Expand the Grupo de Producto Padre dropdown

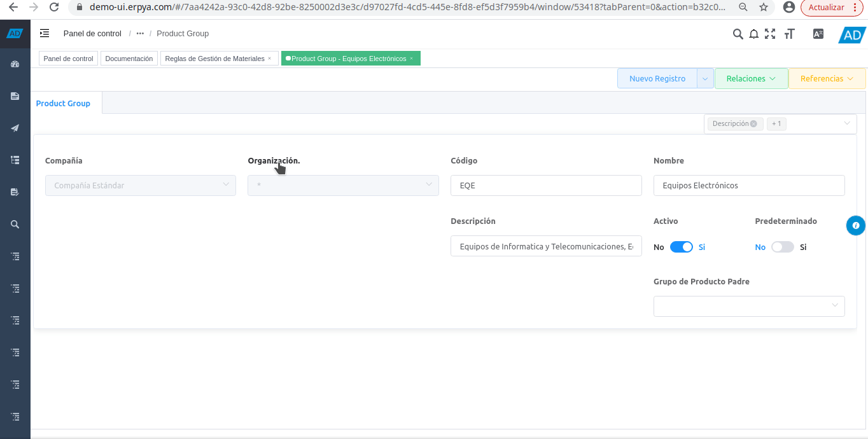[x=749, y=306]
